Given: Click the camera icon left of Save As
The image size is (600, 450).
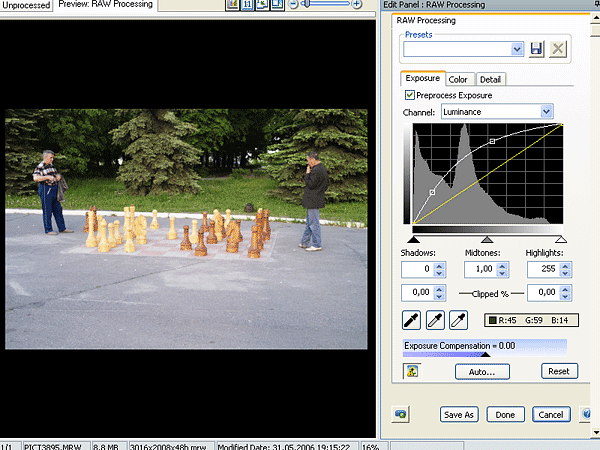Looking at the screenshot, I should [x=400, y=414].
